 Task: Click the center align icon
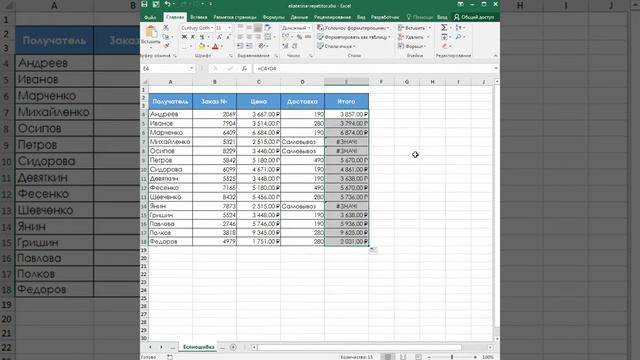(249, 37)
